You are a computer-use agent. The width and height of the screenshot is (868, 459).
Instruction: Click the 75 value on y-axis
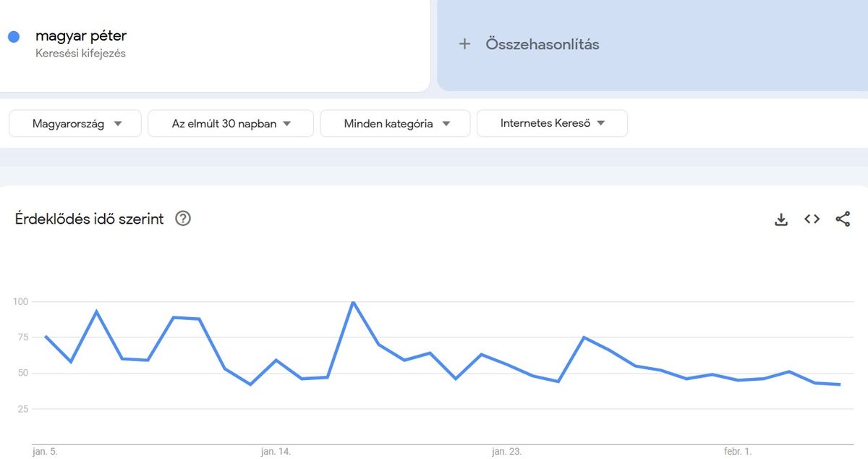[x=22, y=337]
